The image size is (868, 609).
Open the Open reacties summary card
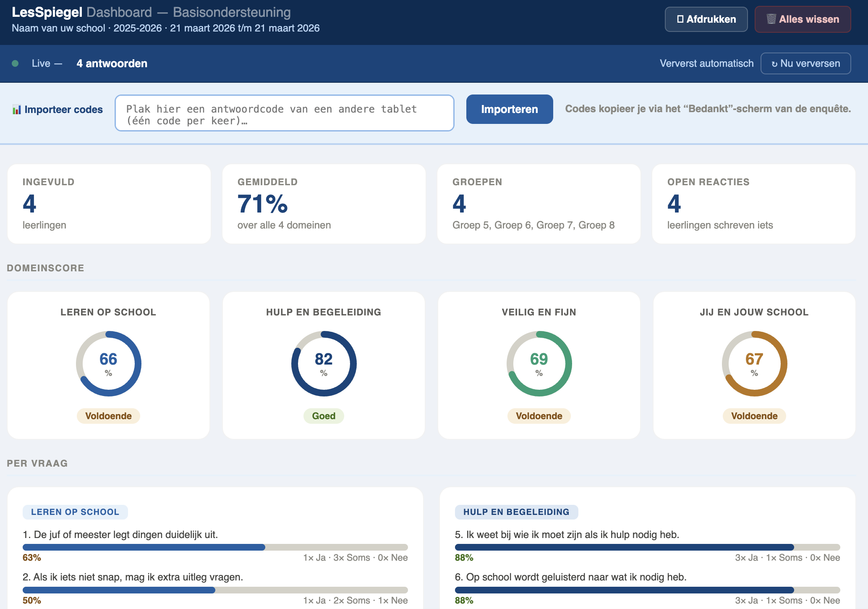point(753,204)
